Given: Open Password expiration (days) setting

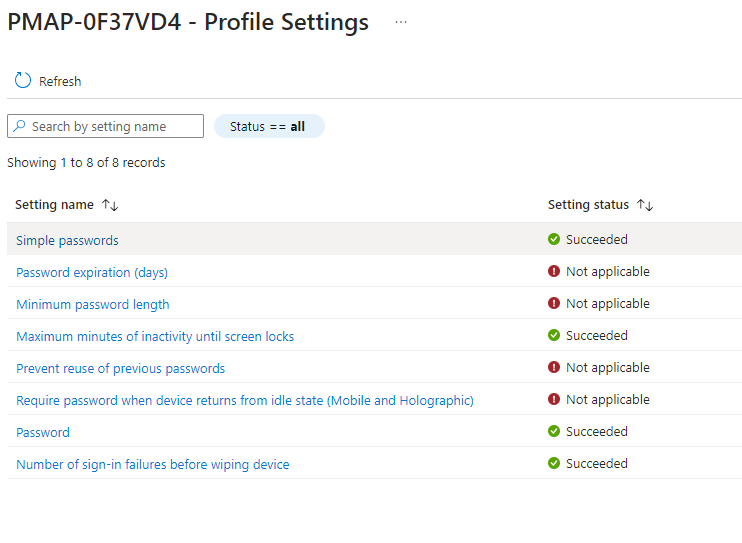Looking at the screenshot, I should 92,273.
